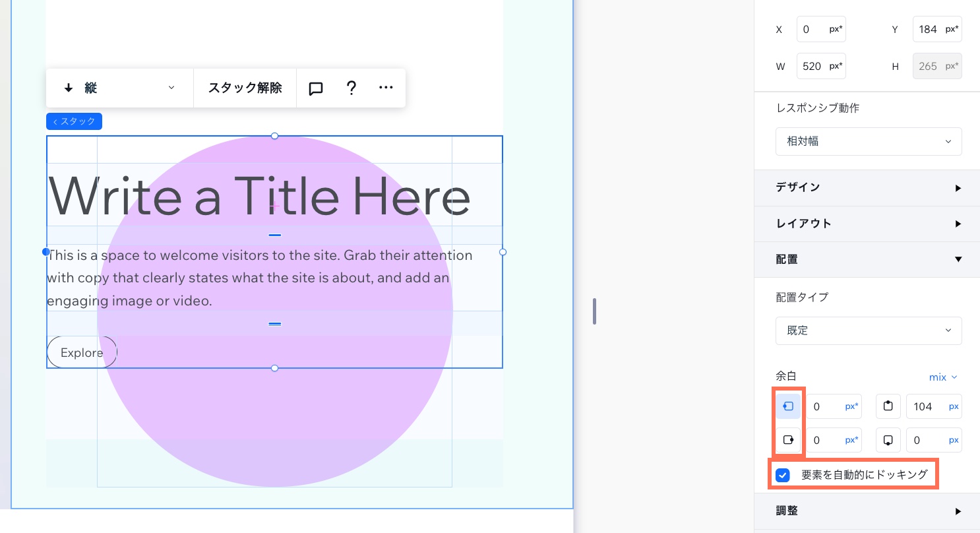
Task: Click the スタック解除 button
Action: tap(245, 88)
